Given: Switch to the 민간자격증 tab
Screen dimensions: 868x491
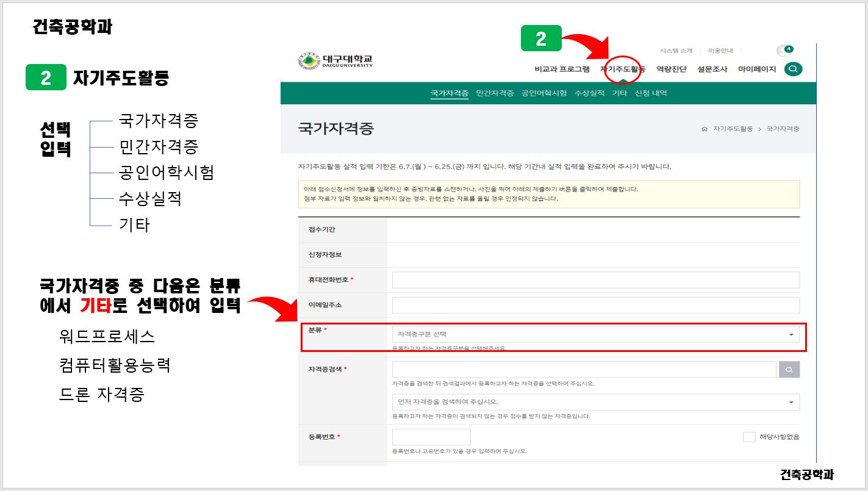Looking at the screenshot, I should pyautogui.click(x=495, y=93).
